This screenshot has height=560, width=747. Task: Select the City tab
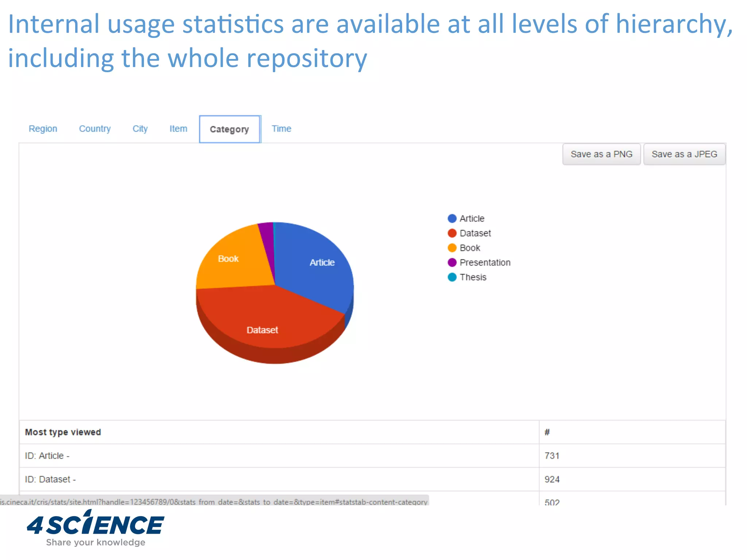click(x=140, y=129)
